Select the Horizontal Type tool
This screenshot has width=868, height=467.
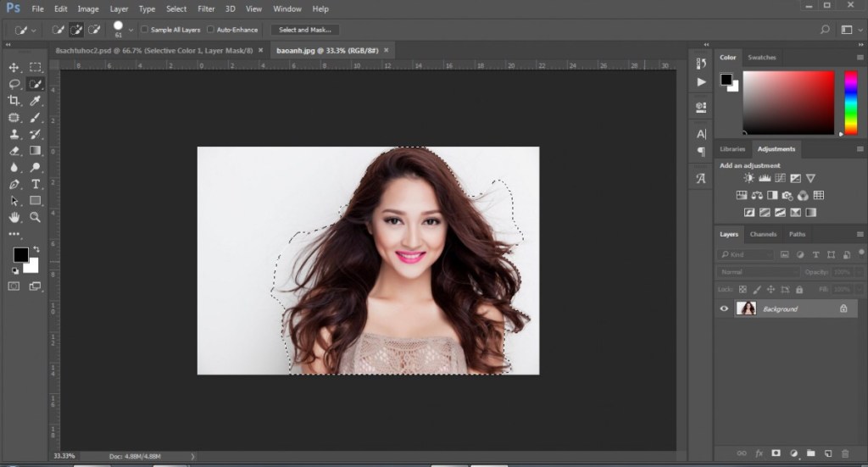36,184
